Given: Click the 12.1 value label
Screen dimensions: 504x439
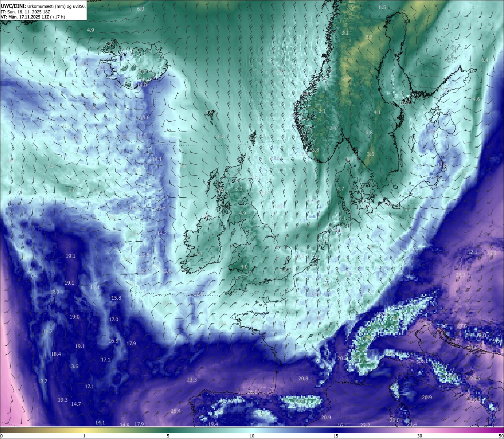Looking at the screenshot, I should pos(472,252).
